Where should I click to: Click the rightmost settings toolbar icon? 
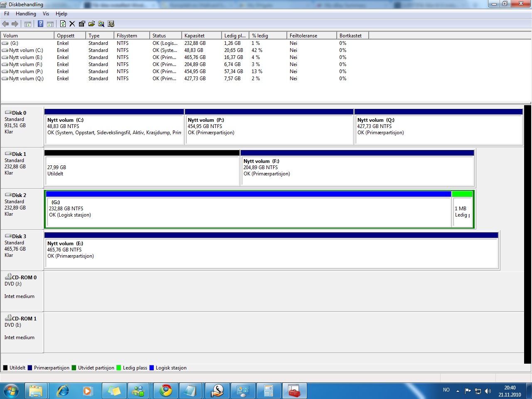coord(111,24)
